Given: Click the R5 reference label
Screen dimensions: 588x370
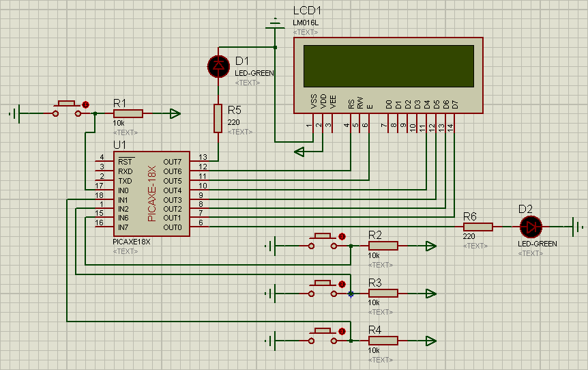Looking at the screenshot, I should click(235, 110).
